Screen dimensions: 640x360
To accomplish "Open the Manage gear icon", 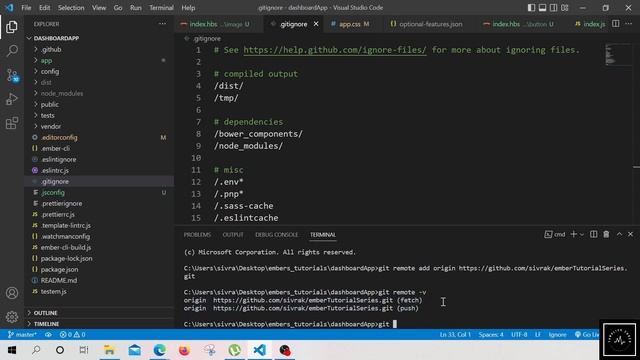I will click(x=12, y=316).
